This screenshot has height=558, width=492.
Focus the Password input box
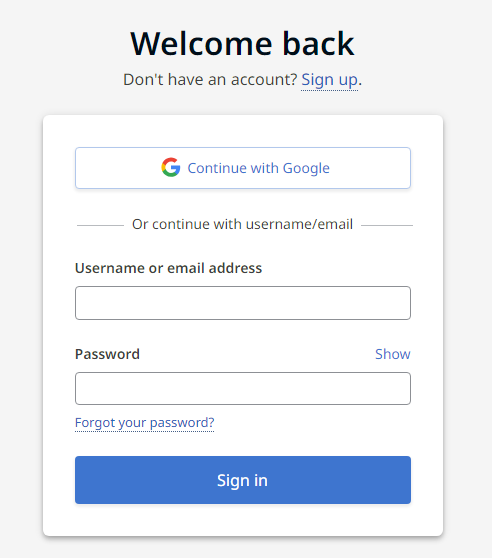pos(243,389)
